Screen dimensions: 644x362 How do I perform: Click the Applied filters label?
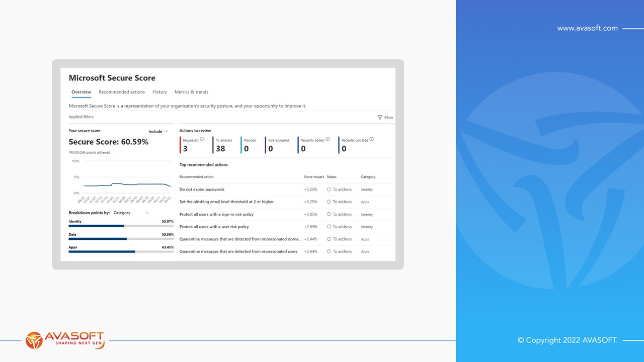82,117
